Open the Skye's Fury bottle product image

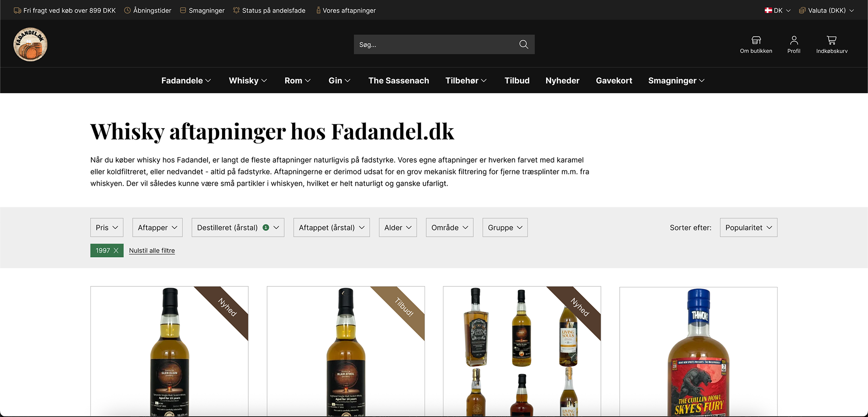click(x=698, y=351)
